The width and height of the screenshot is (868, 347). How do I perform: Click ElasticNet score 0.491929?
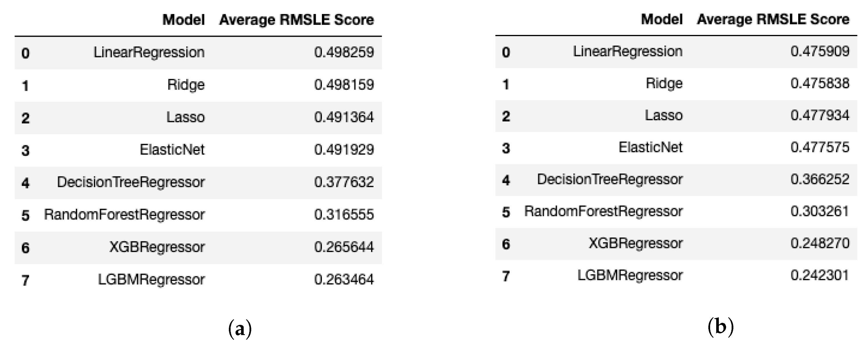[x=344, y=149]
